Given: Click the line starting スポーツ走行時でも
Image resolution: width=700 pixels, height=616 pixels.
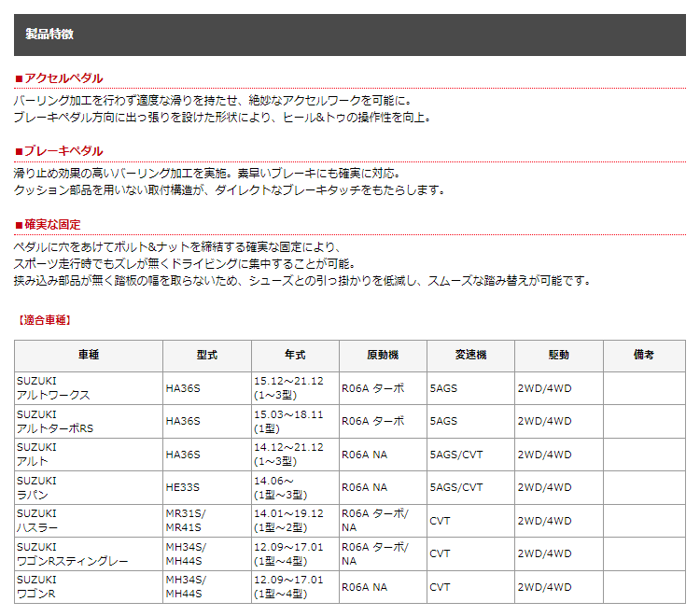Looking at the screenshot, I should [x=185, y=264].
